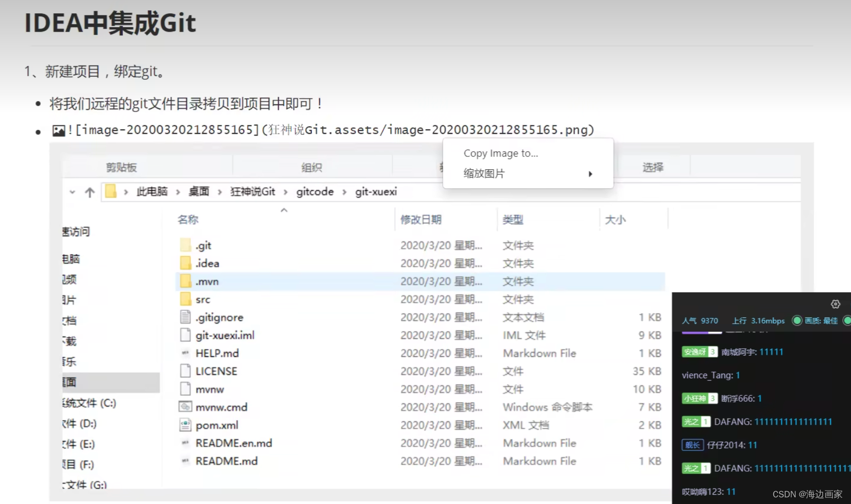Click the IDEA中集成Git heading
The width and height of the screenshot is (851, 504).
[110, 23]
